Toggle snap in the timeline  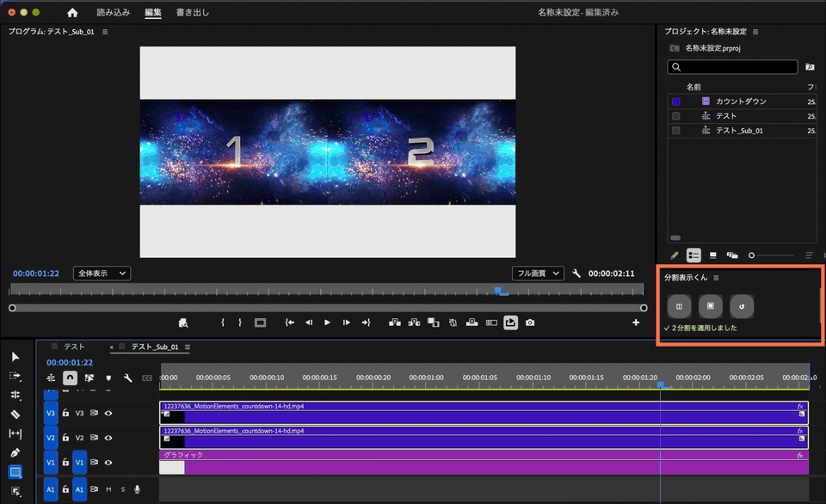[x=70, y=378]
